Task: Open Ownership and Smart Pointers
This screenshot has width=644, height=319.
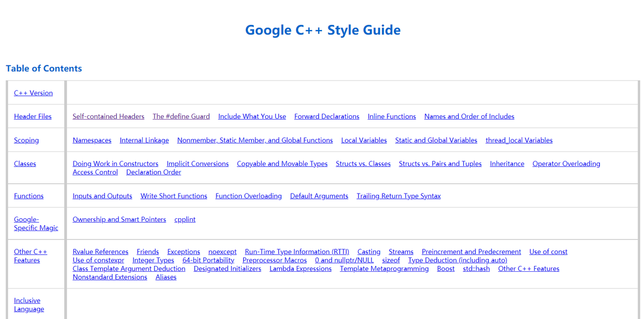Action: [119, 219]
